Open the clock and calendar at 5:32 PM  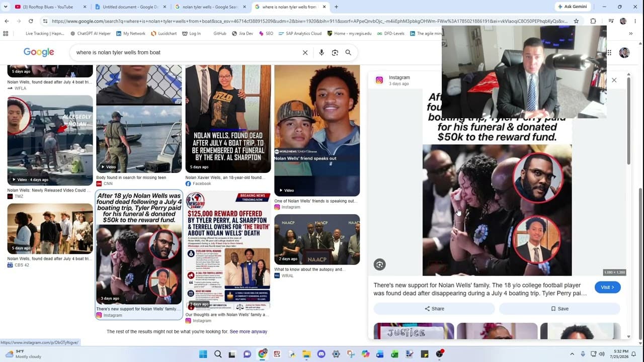pos(621,354)
